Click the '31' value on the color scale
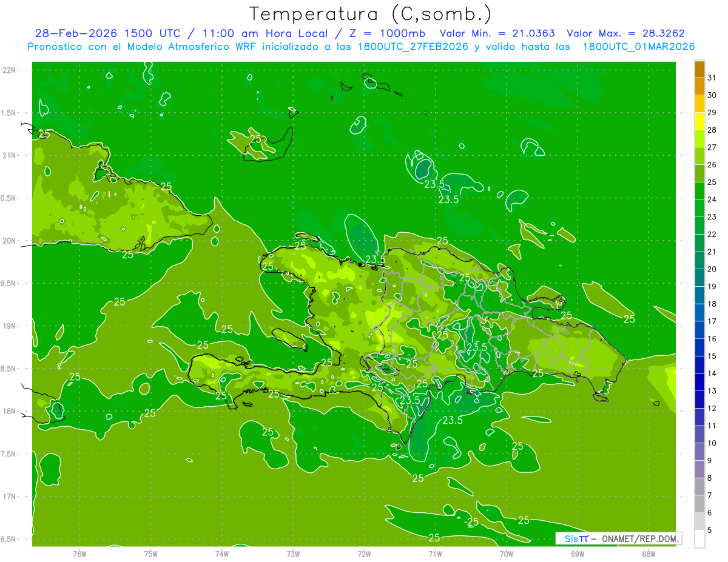 click(712, 78)
